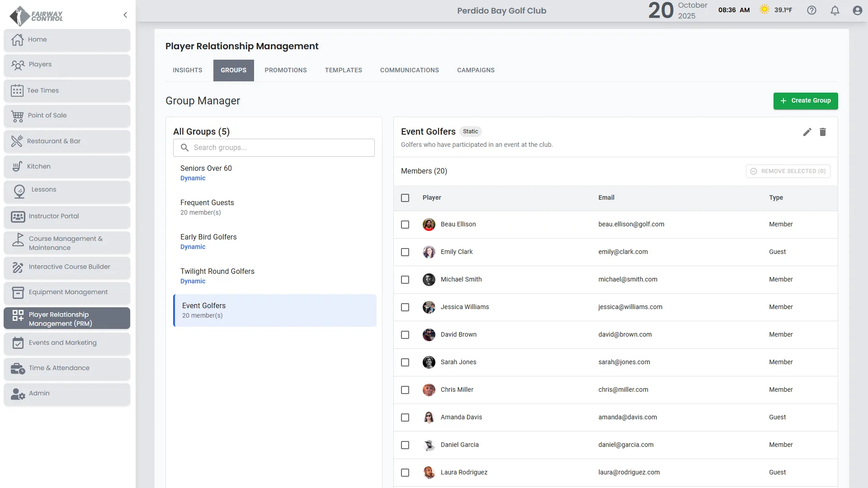
Task: Collapse the sidebar with chevron arrow
Action: pos(125,15)
